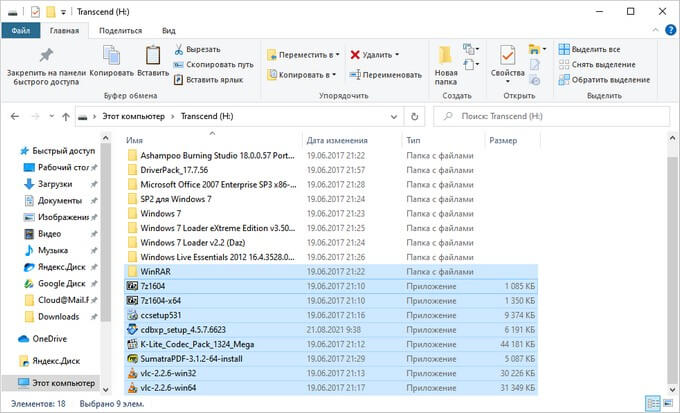Select the 7z1604 application file
Screen dimensions: 680x413
click(330, 286)
